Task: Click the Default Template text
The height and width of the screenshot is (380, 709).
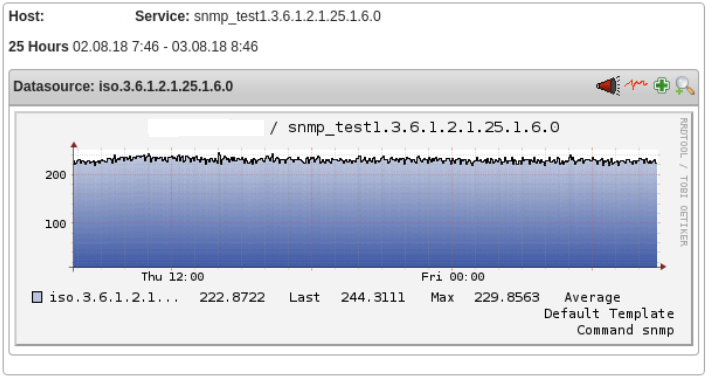Action: pyautogui.click(x=609, y=314)
